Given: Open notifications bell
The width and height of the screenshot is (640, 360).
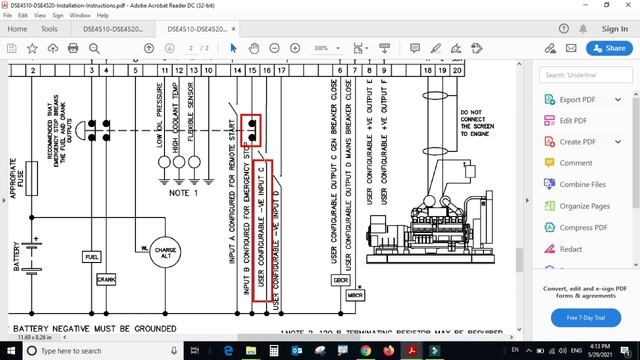Looking at the screenshot, I should (x=583, y=29).
